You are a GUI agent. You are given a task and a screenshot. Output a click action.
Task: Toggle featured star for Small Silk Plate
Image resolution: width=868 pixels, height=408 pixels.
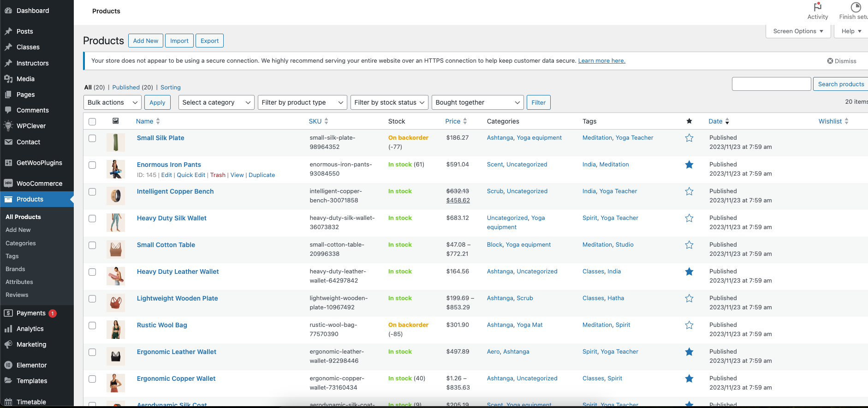pyautogui.click(x=689, y=138)
